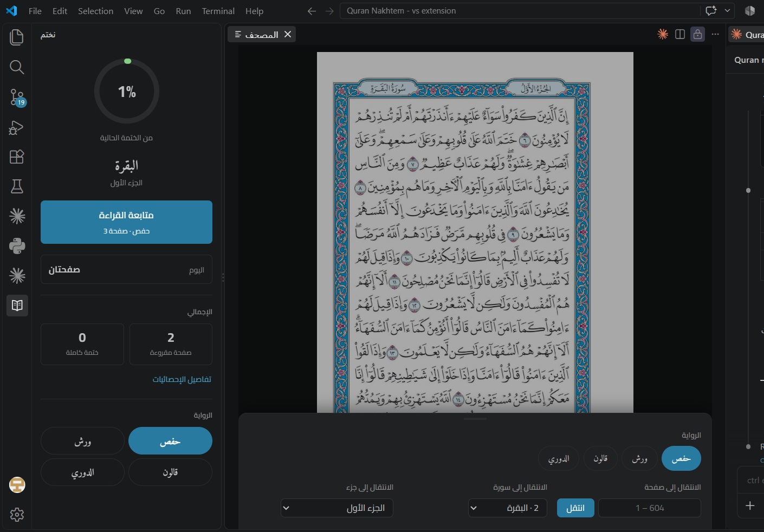Open the Go menu
The image size is (764, 532).
tap(159, 11)
